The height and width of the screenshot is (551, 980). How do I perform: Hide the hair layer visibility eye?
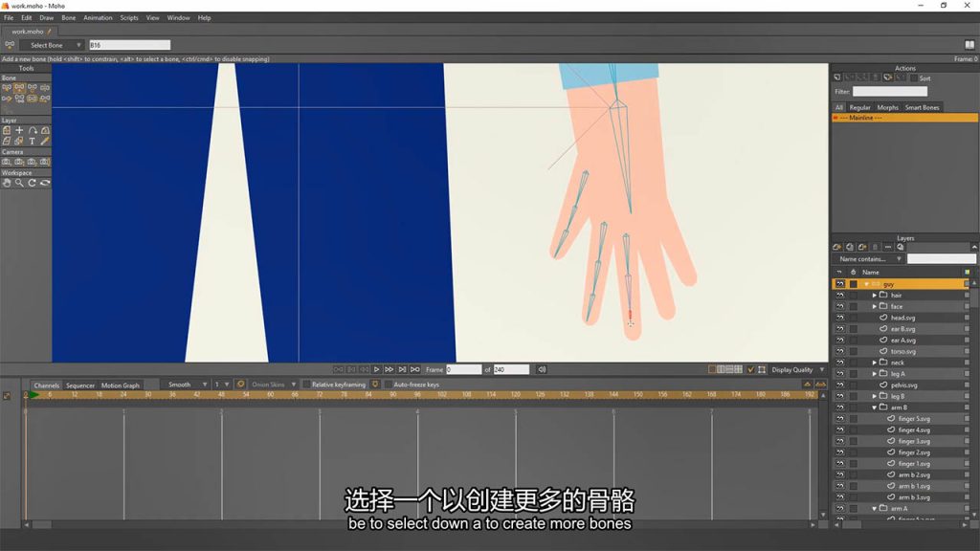point(840,296)
